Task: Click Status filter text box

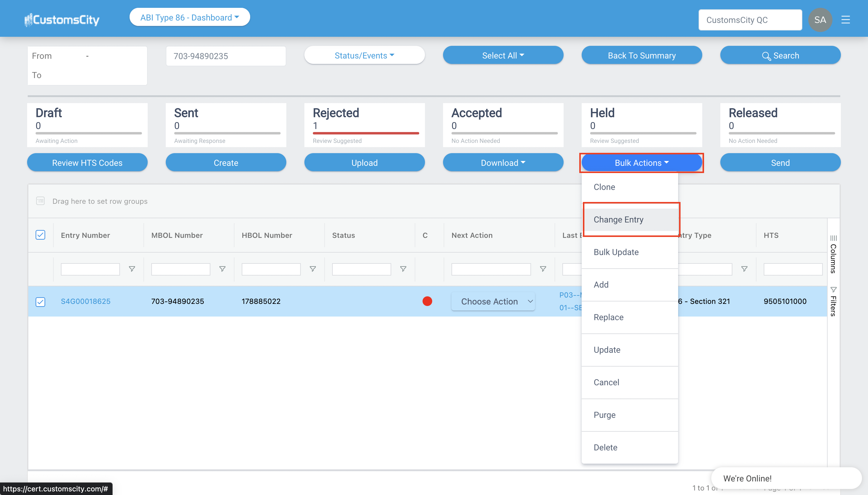Action: [x=362, y=269]
